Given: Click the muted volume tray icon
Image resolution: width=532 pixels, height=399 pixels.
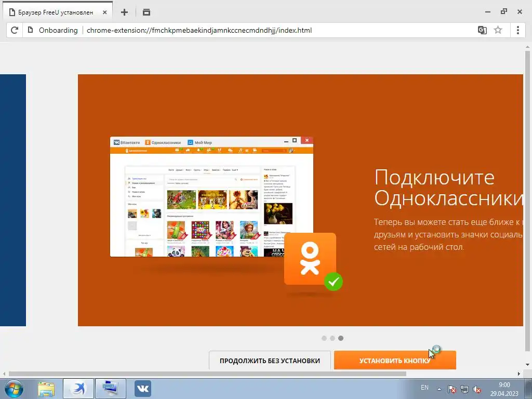Looking at the screenshot, I should pos(477,389).
